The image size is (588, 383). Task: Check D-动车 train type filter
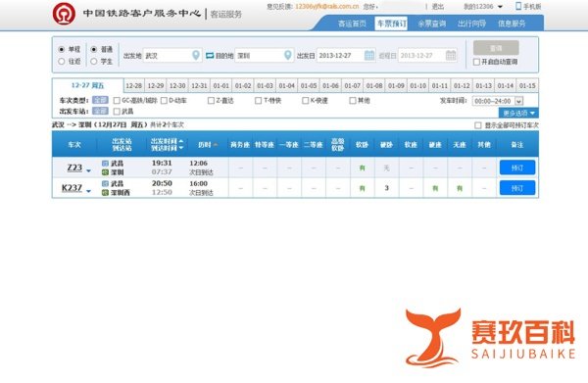pyautogui.click(x=164, y=101)
